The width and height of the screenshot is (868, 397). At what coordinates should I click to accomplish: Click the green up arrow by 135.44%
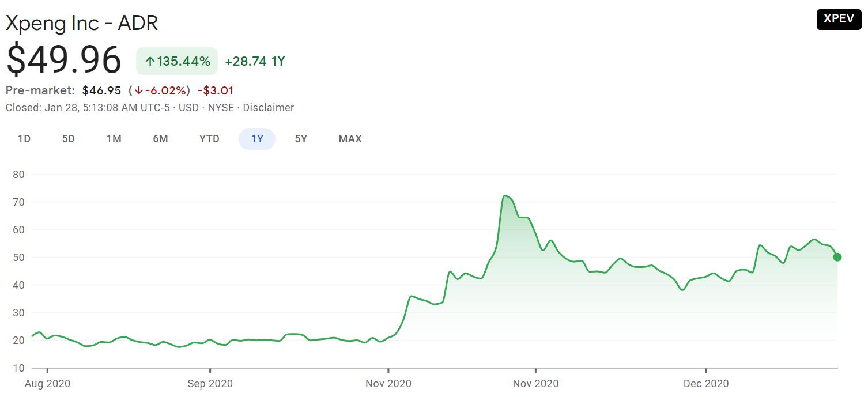pyautogui.click(x=150, y=61)
